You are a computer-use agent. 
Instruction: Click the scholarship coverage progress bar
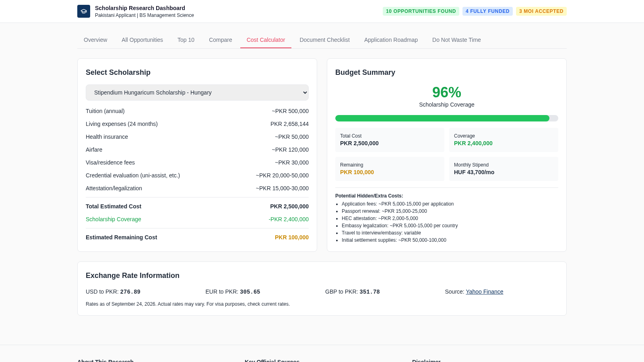tap(447, 118)
